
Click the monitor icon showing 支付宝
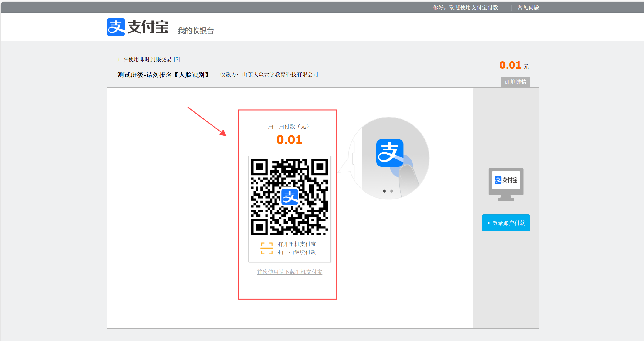coord(506,185)
